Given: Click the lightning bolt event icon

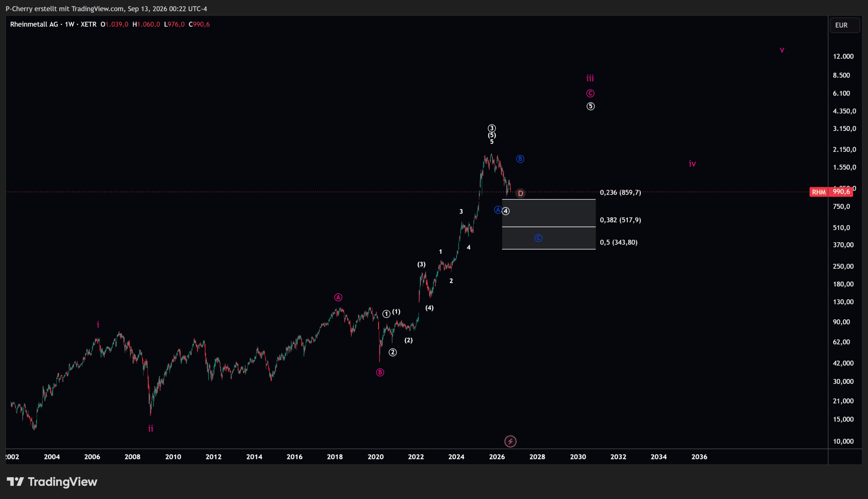Looking at the screenshot, I should coord(510,441).
